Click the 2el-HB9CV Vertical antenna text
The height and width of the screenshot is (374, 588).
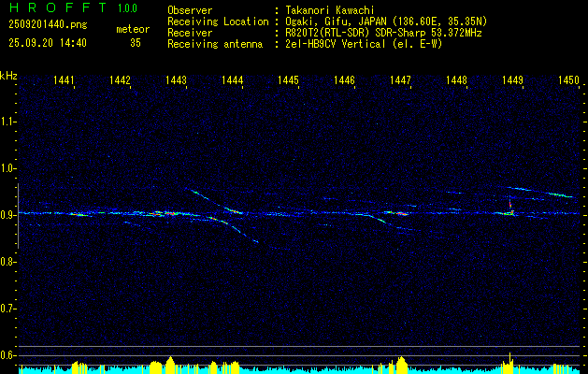coord(364,44)
